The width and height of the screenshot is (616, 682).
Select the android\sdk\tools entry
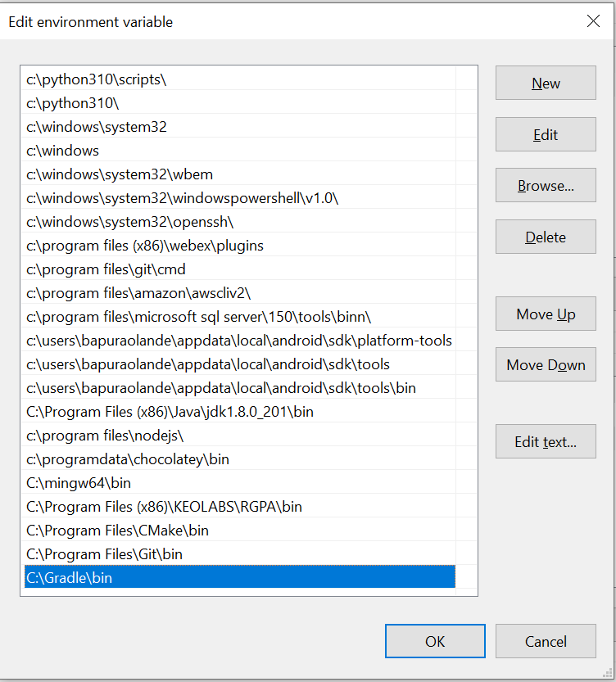tap(240, 364)
